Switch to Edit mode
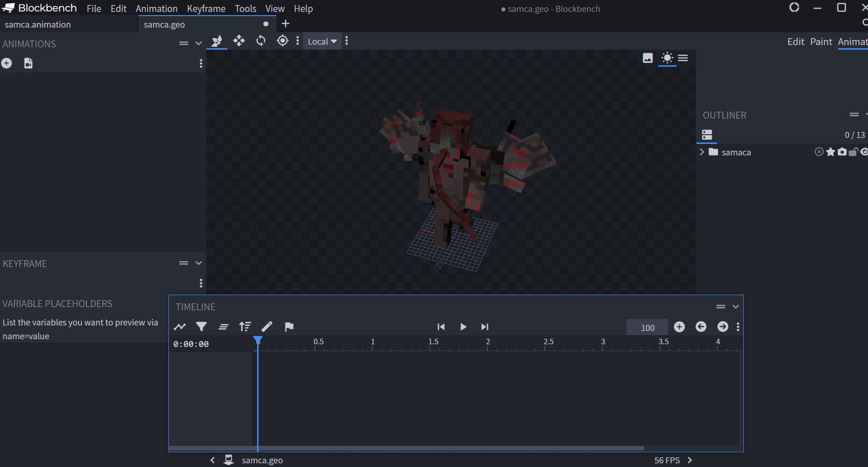The image size is (868, 467). (796, 42)
